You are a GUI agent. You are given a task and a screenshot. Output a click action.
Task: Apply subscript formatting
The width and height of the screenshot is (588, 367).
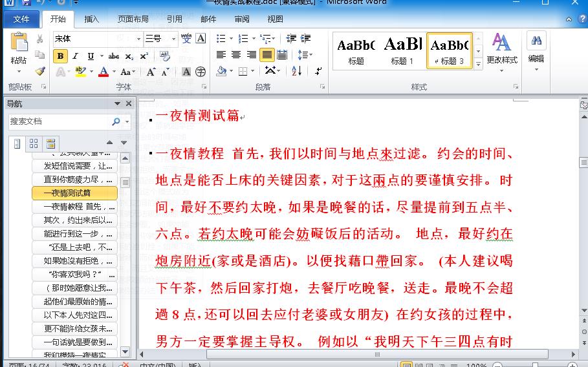(x=129, y=56)
